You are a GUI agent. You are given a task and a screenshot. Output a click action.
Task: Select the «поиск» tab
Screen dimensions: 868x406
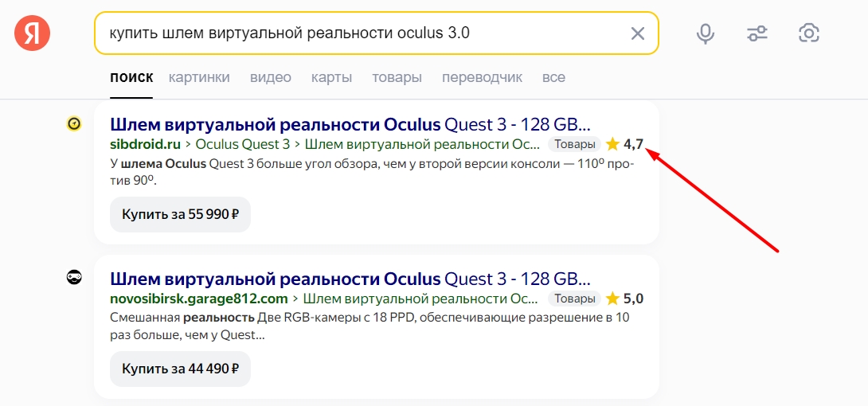pyautogui.click(x=131, y=77)
